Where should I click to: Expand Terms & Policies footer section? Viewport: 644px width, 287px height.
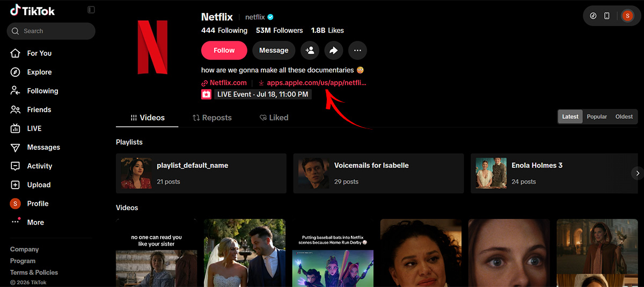tap(34, 272)
